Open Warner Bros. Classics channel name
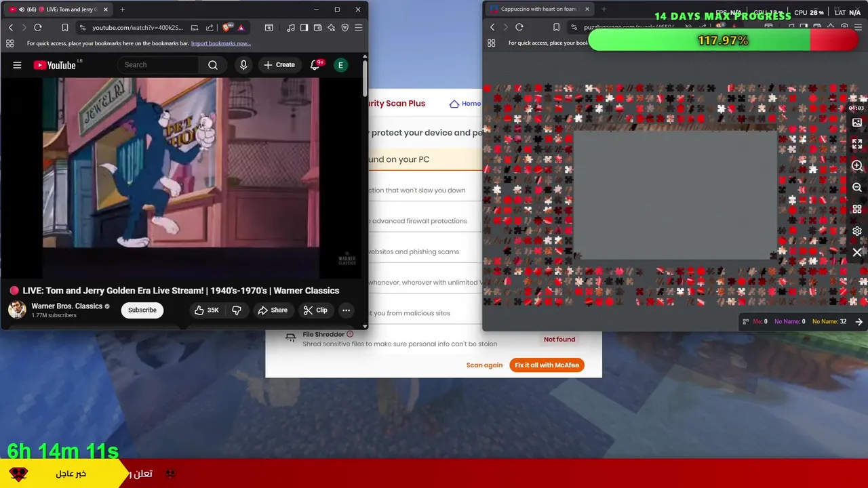 click(67, 306)
